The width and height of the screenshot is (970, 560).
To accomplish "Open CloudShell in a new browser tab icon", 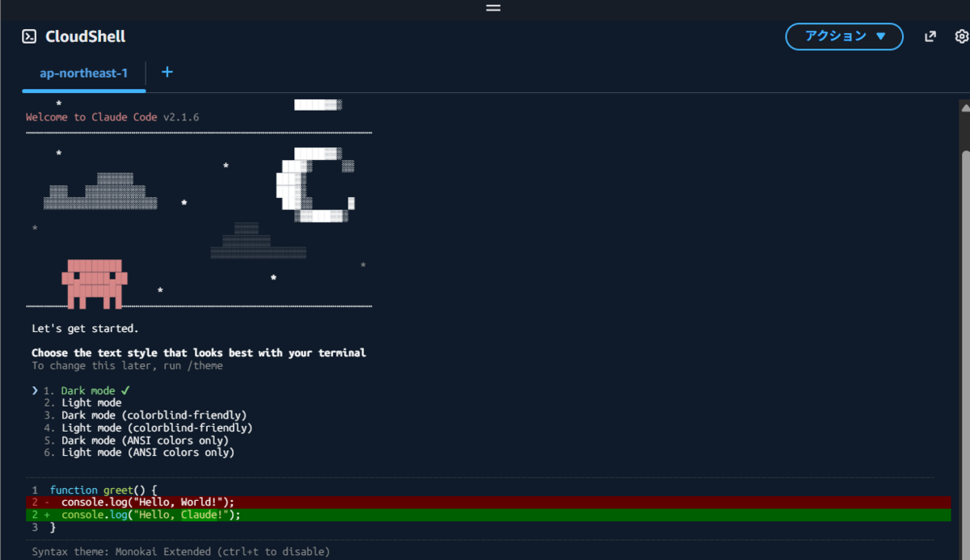I will (x=930, y=36).
